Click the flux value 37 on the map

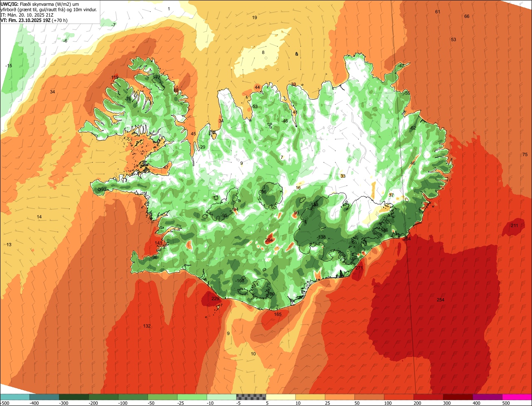pos(391,195)
